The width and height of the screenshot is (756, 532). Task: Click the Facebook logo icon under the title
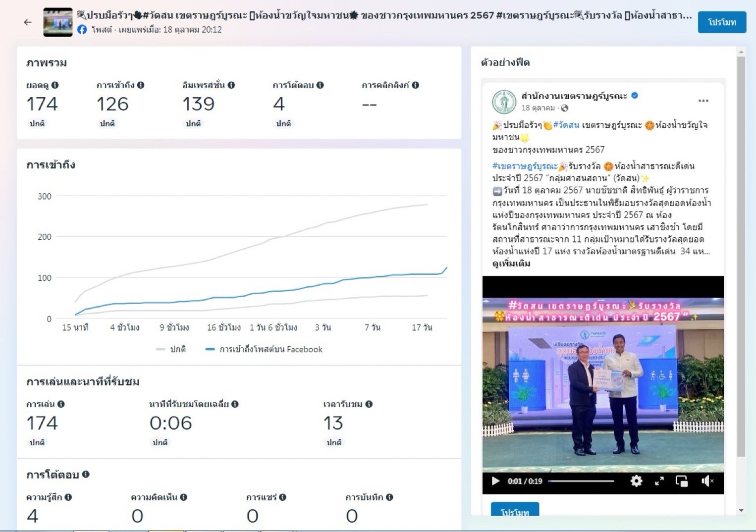82,30
